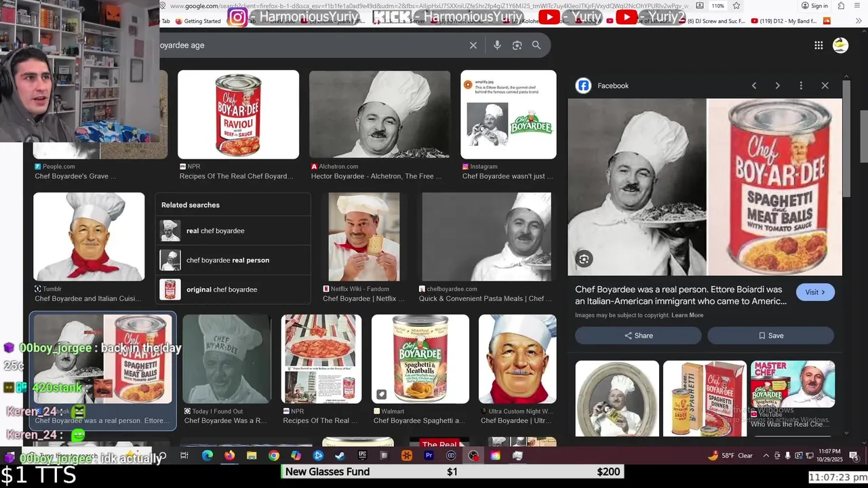
Task: Open the 'DJ Screw and Suc F...' bookmark
Action: click(711, 21)
